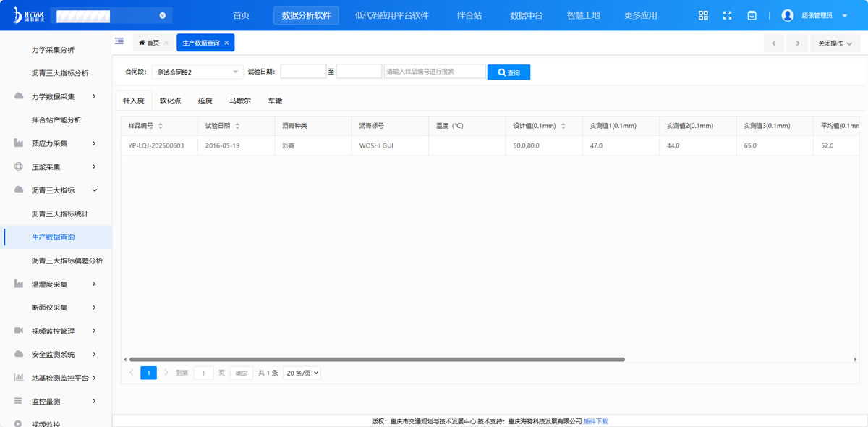Screen dimensions: 868x427
Task: Toggle fullscreen mode icon
Action: pyautogui.click(x=728, y=15)
